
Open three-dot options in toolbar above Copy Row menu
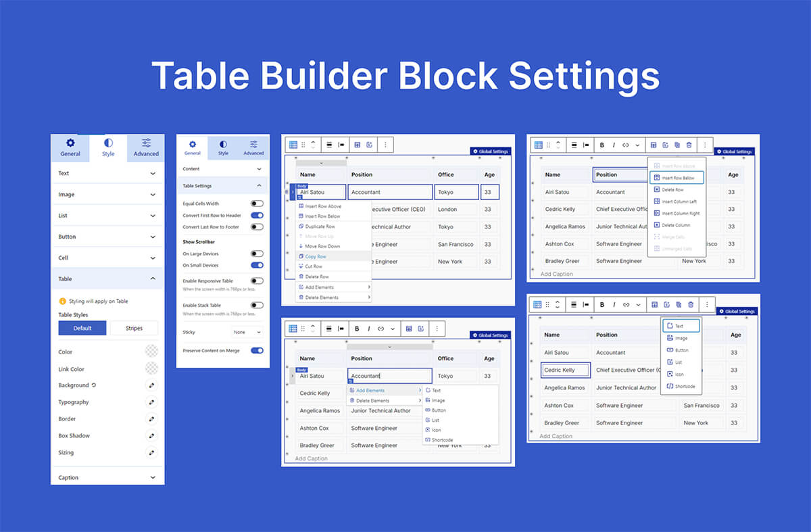click(x=385, y=145)
